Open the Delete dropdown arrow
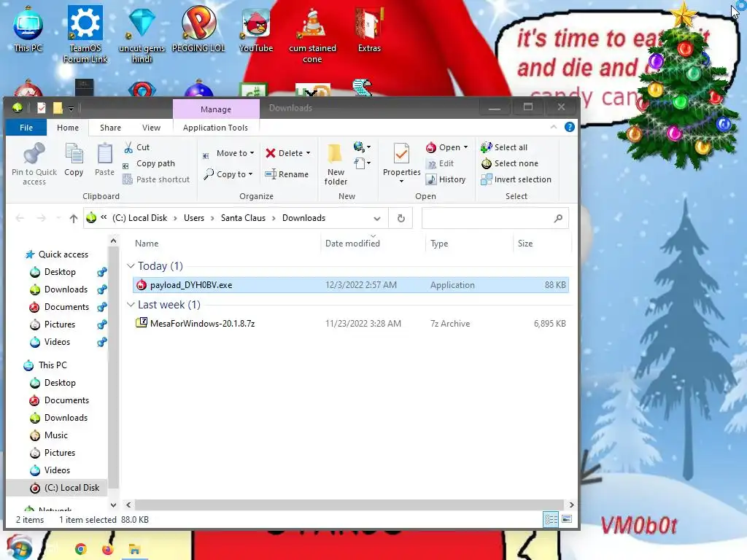747x560 pixels. pyautogui.click(x=309, y=153)
